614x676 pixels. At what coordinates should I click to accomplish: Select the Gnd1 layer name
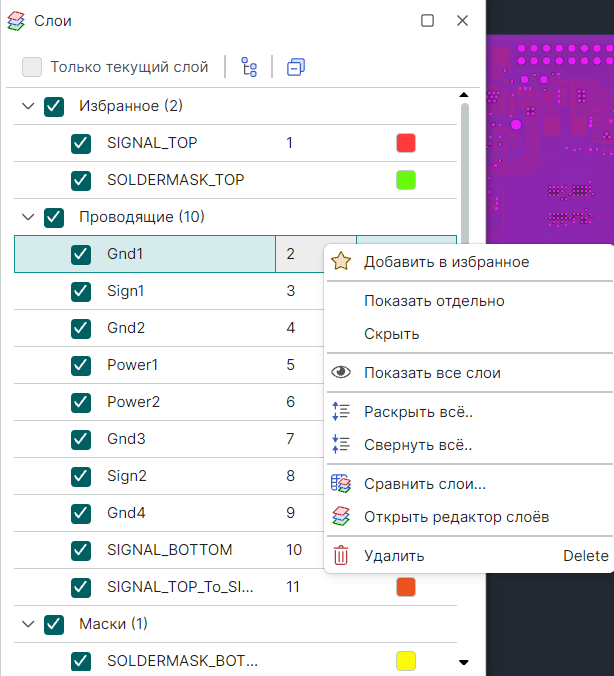coord(125,254)
